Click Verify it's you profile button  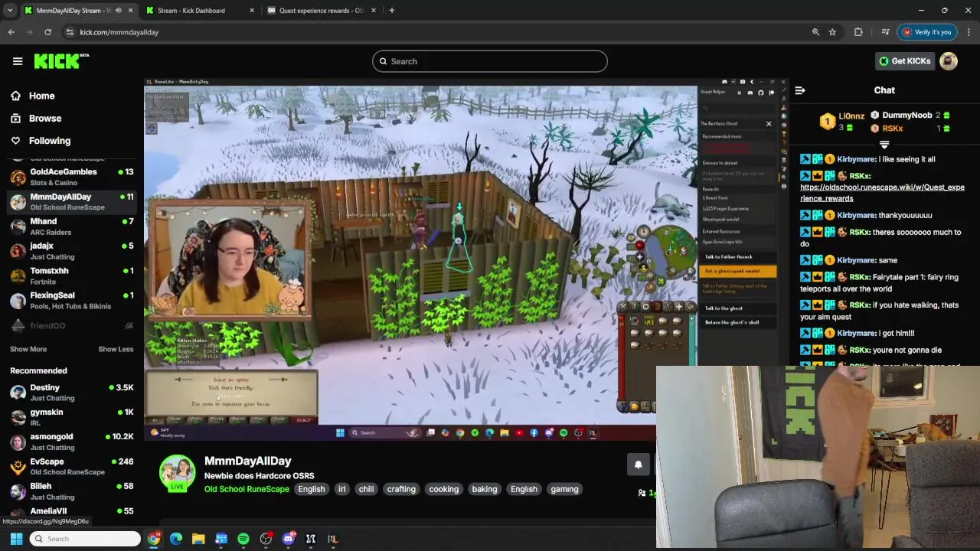[x=926, y=32]
